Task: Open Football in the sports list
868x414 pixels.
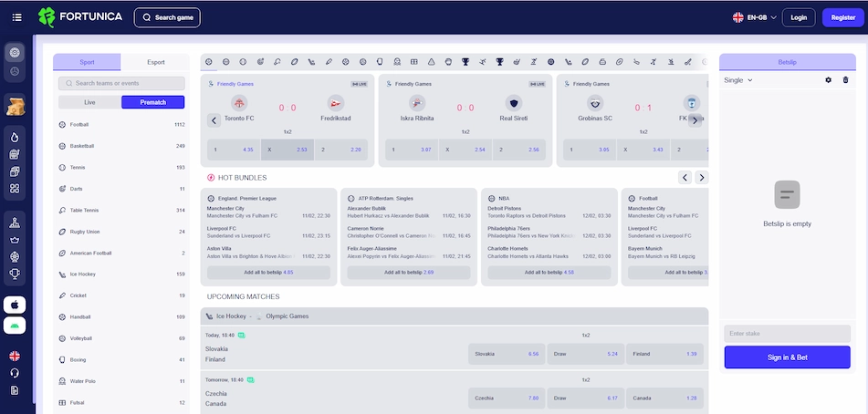Action: (x=121, y=125)
